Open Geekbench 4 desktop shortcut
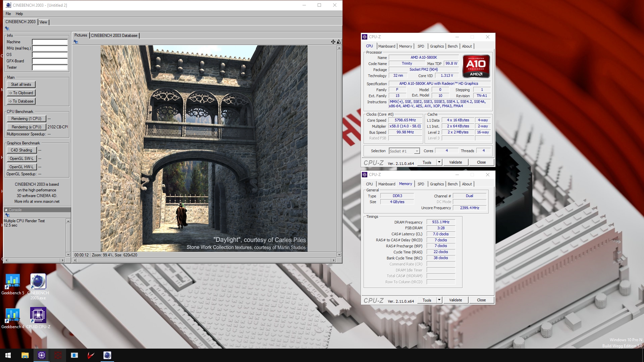The height and width of the screenshot is (362, 644). (12, 318)
